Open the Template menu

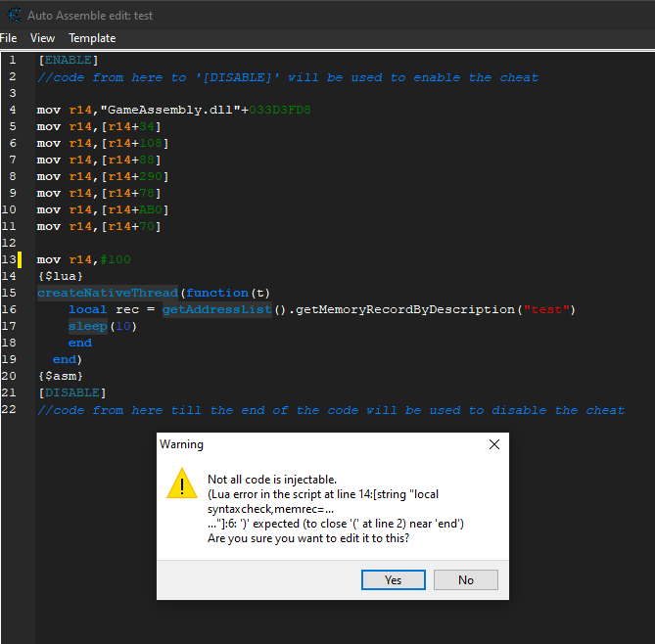pos(92,38)
